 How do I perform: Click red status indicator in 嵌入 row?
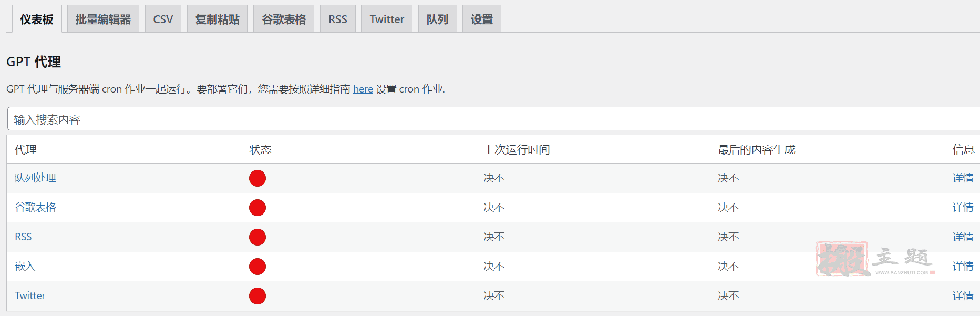pyautogui.click(x=257, y=267)
